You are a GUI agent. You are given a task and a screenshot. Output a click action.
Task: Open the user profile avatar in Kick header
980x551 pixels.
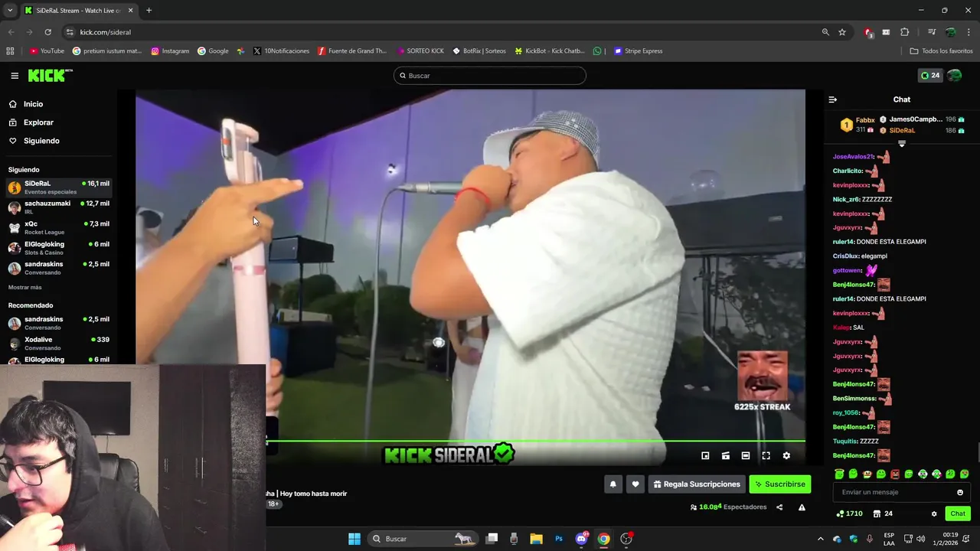(x=955, y=76)
